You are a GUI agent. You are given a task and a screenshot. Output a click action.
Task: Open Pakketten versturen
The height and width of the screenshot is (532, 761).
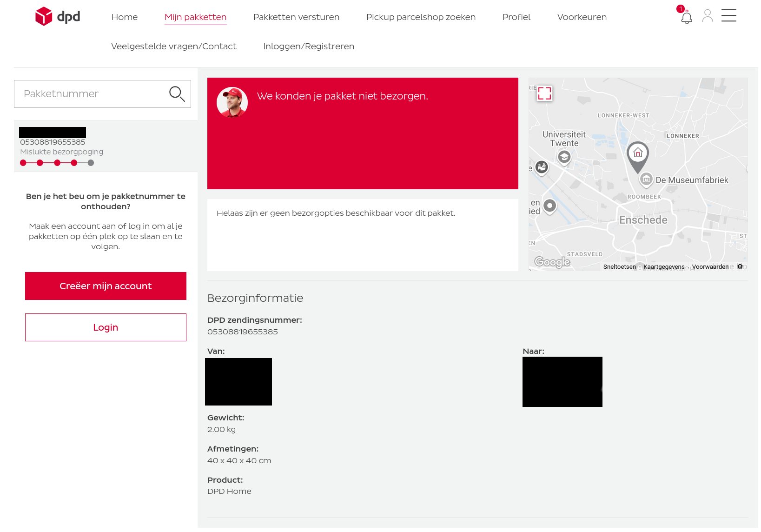(296, 17)
